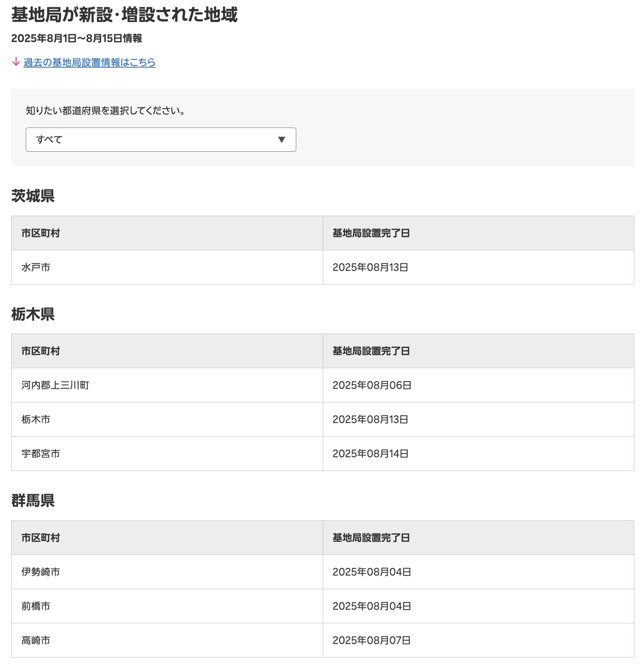Click the 伊勢崎市 cell
This screenshot has width=644, height=664.
point(167,572)
